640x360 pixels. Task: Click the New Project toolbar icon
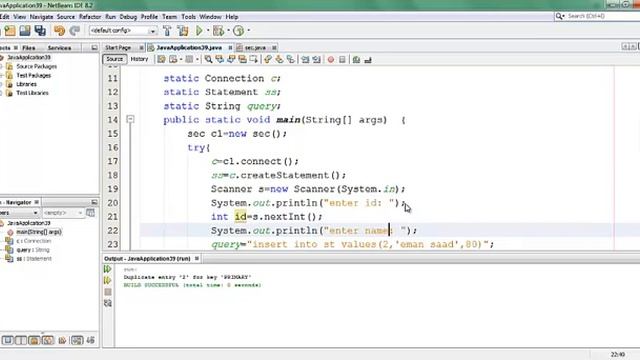pyautogui.click(x=10, y=31)
